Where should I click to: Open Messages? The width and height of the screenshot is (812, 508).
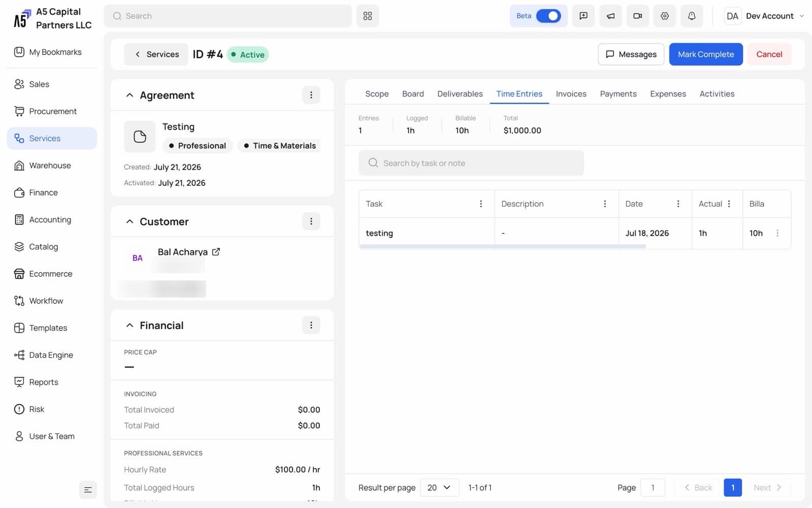tap(631, 54)
